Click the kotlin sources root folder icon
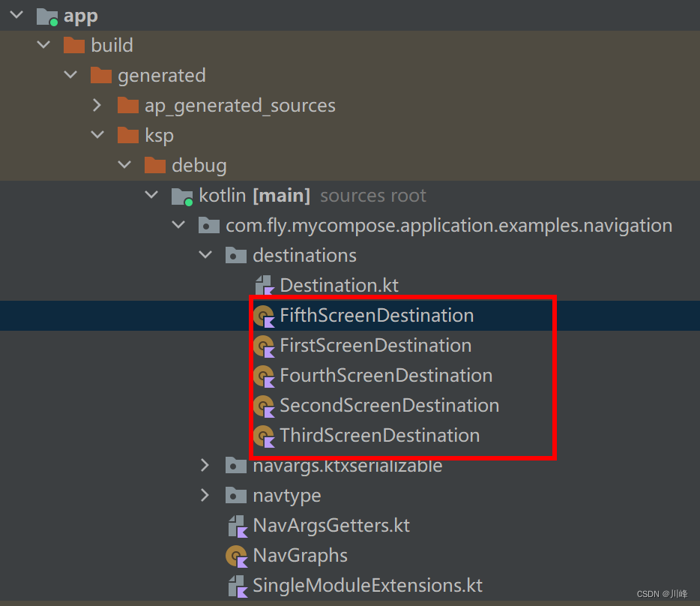The image size is (700, 606). point(182,196)
